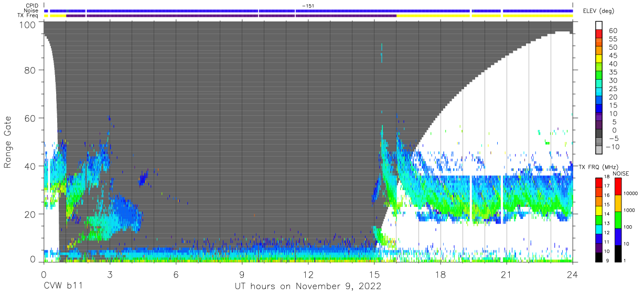Viewport: 644px width, 297px height.
Task: Click the 24 tick on the UT hours axis
Action: [x=572, y=274]
